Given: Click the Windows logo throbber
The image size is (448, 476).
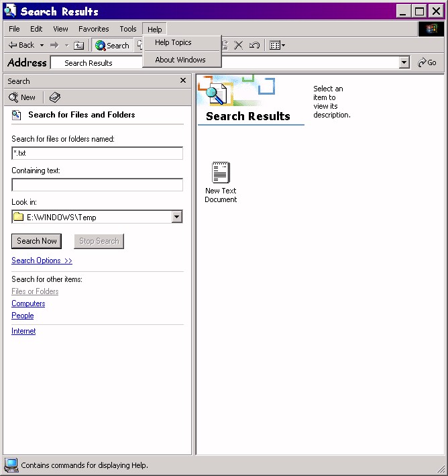Looking at the screenshot, I should point(431,29).
